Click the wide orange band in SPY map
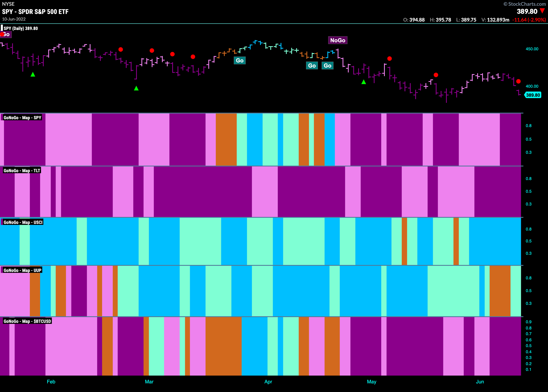548x392 pixels. 226,140
